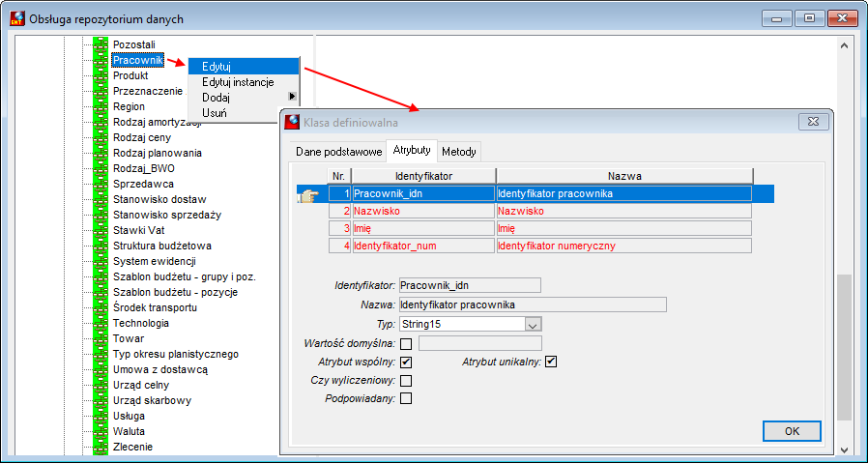
Task: Enable the Wartość domyślna checkbox
Action: point(406,344)
